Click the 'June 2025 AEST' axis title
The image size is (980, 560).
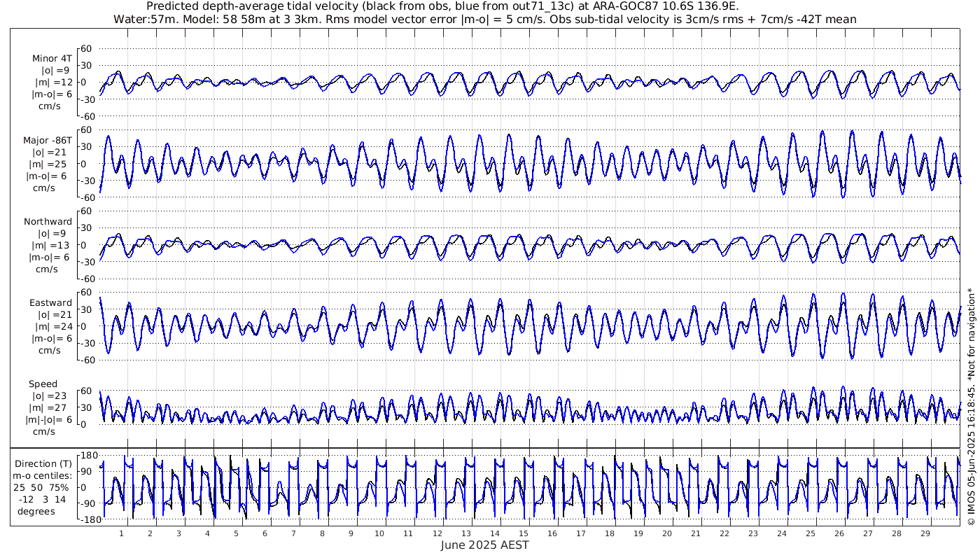485,545
